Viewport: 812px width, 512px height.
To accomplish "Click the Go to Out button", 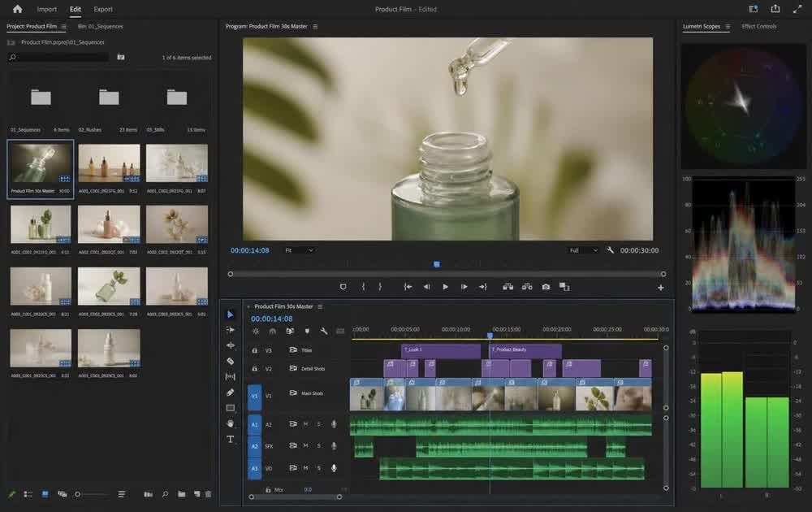I will click(482, 287).
